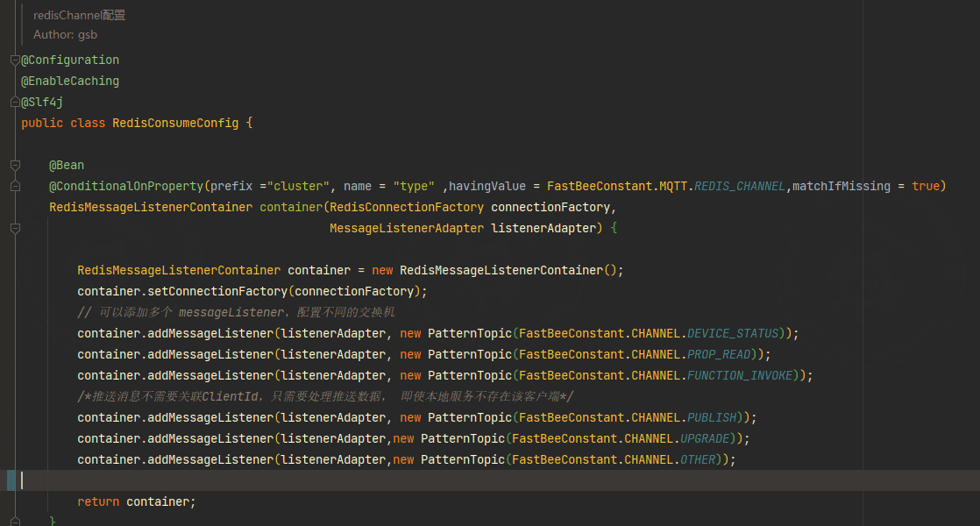Click the "type" name string

[414, 186]
